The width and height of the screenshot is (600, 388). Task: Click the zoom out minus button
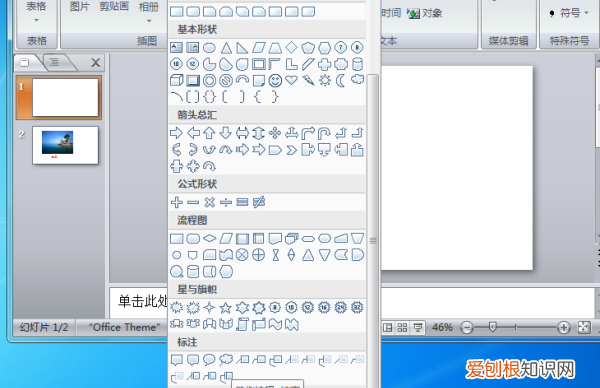(x=467, y=328)
